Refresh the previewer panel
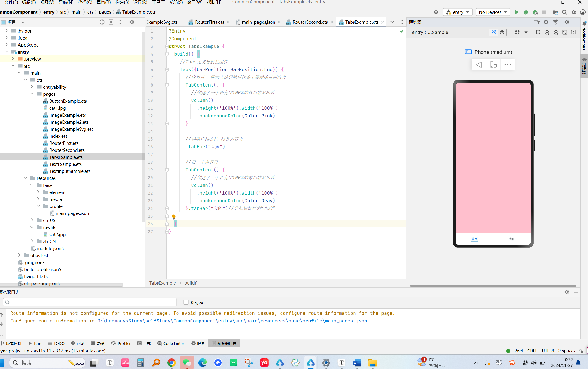The image size is (588, 369). point(546,22)
